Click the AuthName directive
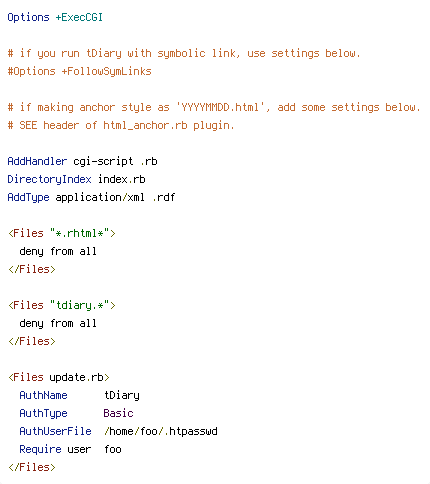Viewport: 430px width, 484px height. 43,395
